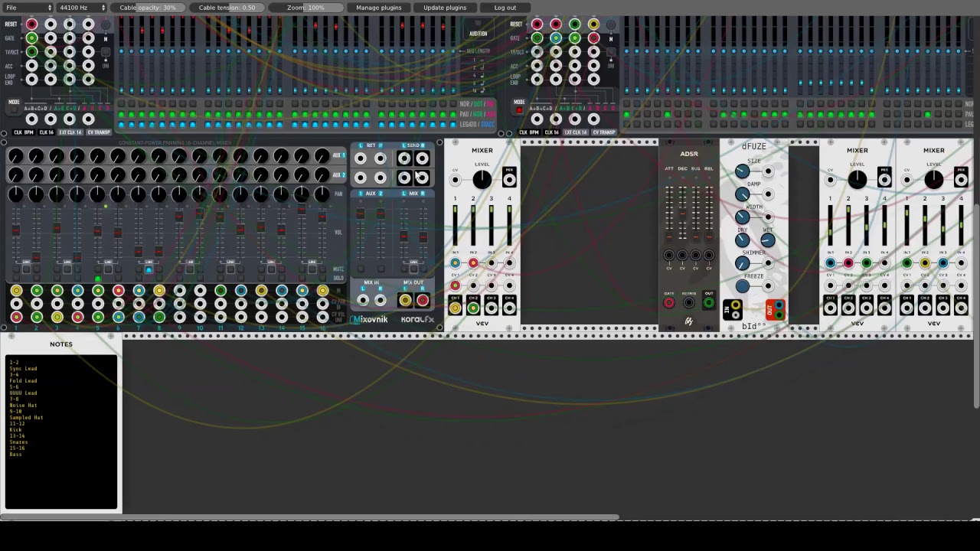Click the channel 16 IN jack on Mixovnik
Image resolution: width=980 pixels, height=551 pixels.
(322, 291)
